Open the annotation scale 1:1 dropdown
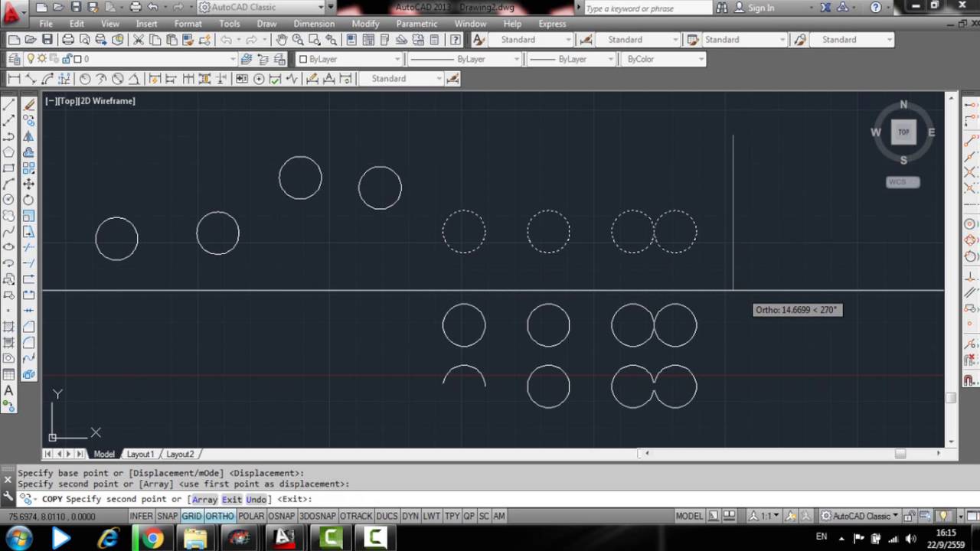Screen dimensions: 980x551 765,517
